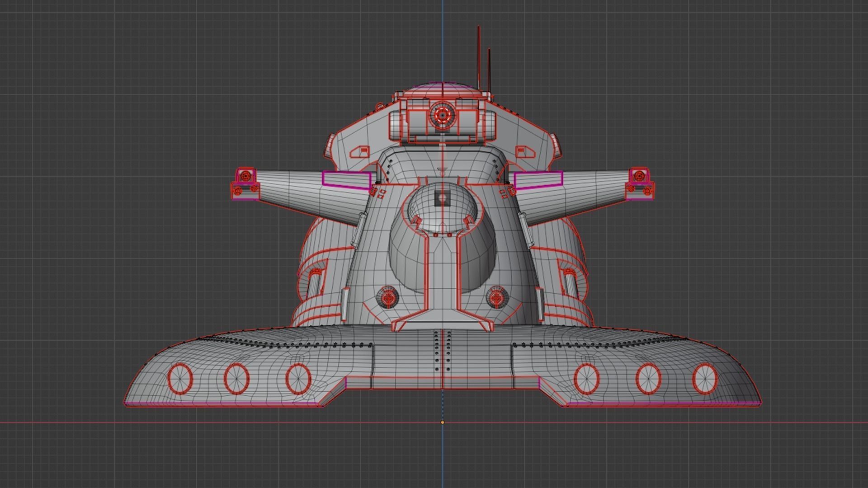Select the shorter antenna on the turret

coord(489,70)
